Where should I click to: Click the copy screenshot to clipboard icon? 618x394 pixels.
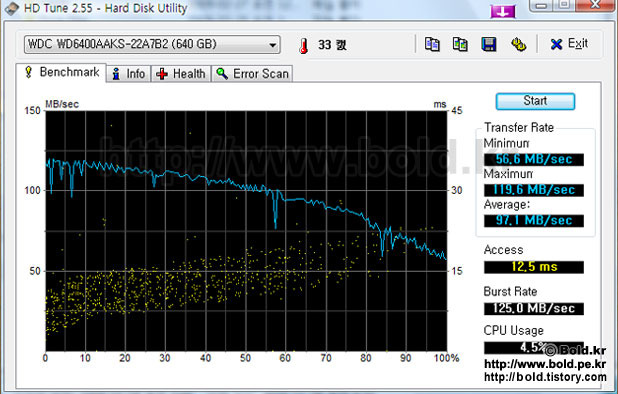460,44
